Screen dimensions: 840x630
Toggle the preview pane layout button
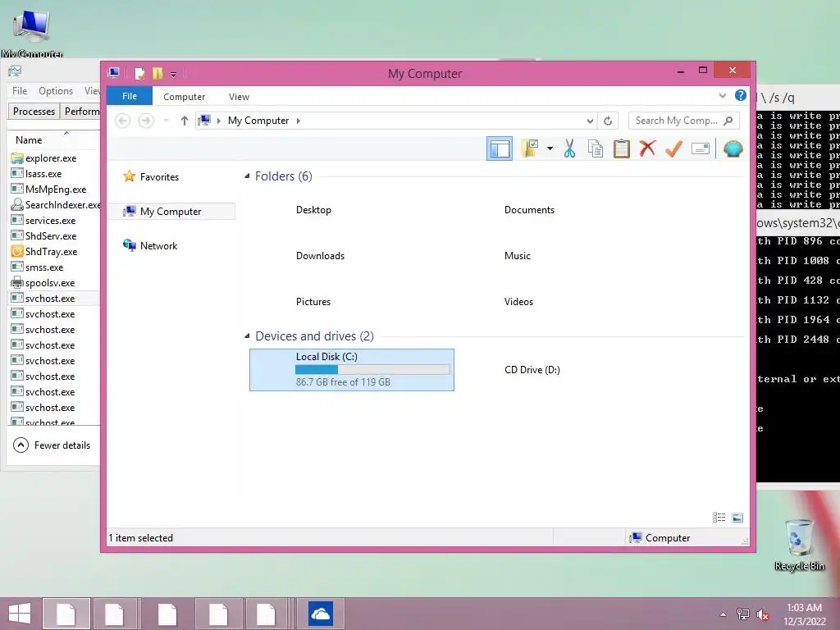500,148
